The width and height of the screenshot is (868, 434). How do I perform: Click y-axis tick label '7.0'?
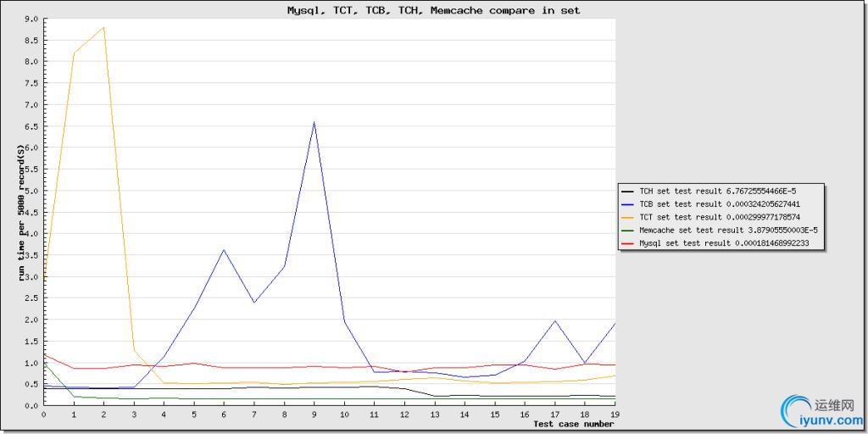[x=32, y=104]
